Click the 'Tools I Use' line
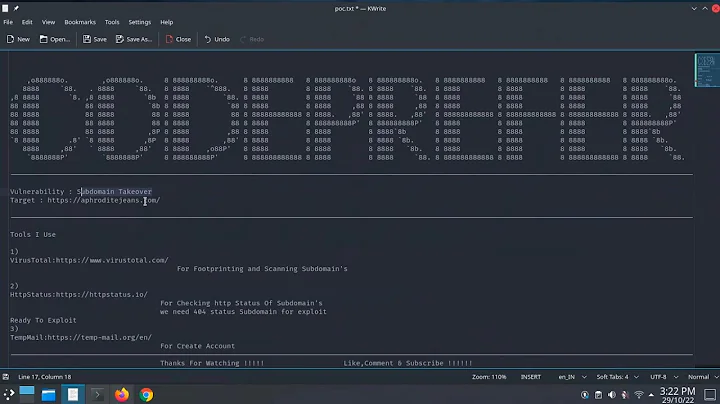The image size is (720, 404). (33, 235)
